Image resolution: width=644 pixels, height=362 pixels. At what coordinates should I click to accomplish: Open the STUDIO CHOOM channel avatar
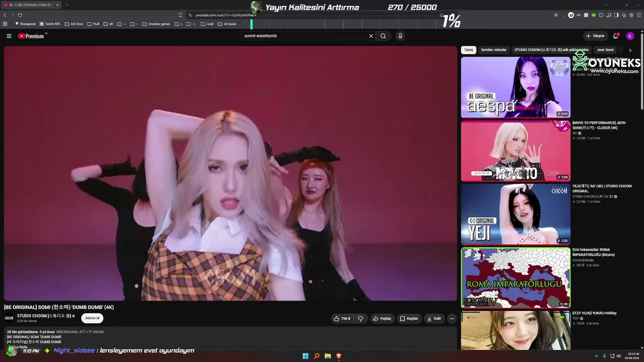9,318
